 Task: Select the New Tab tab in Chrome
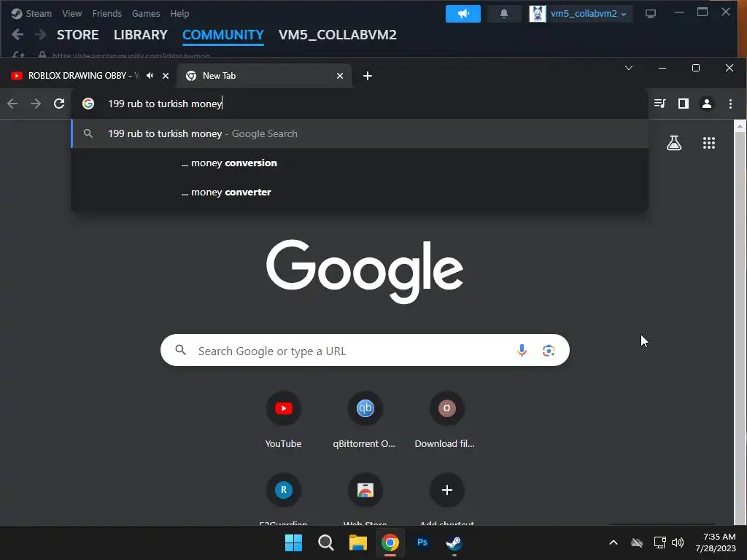click(263, 76)
